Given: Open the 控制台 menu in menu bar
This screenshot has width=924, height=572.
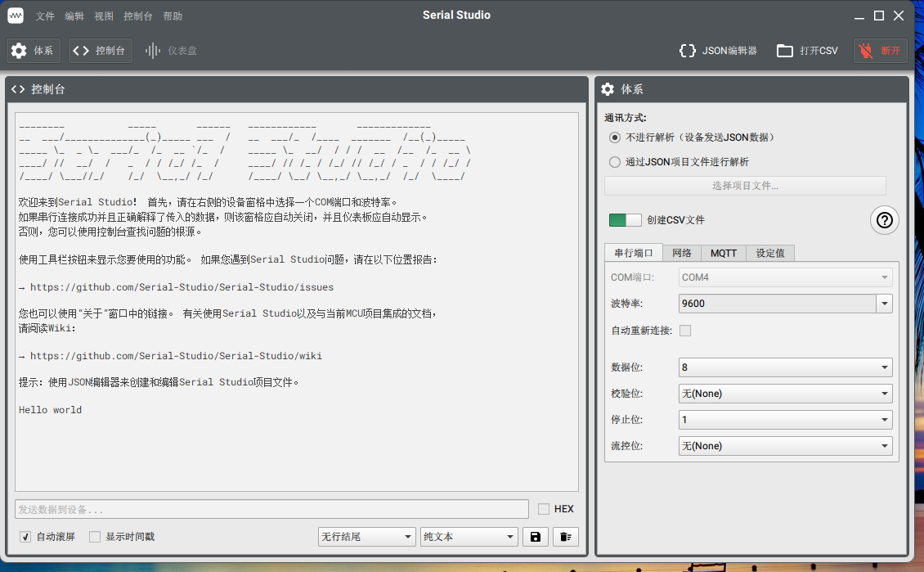Looking at the screenshot, I should click(138, 16).
